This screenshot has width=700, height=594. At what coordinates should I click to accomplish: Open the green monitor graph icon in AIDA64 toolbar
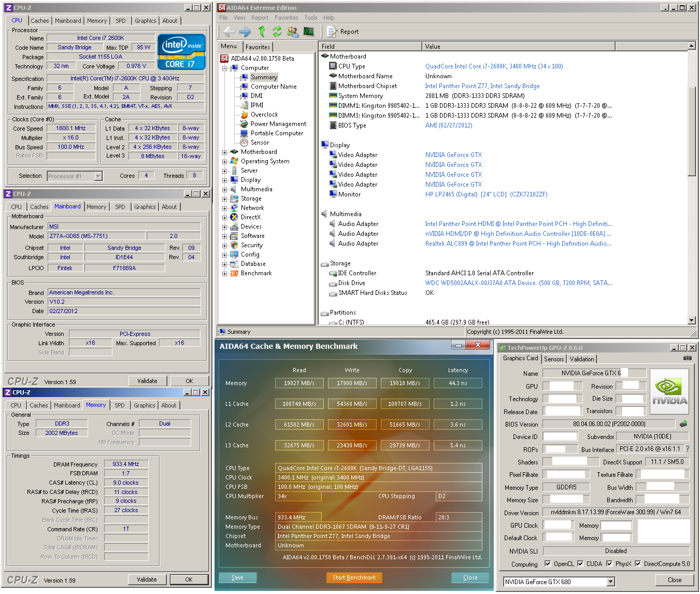[x=309, y=32]
